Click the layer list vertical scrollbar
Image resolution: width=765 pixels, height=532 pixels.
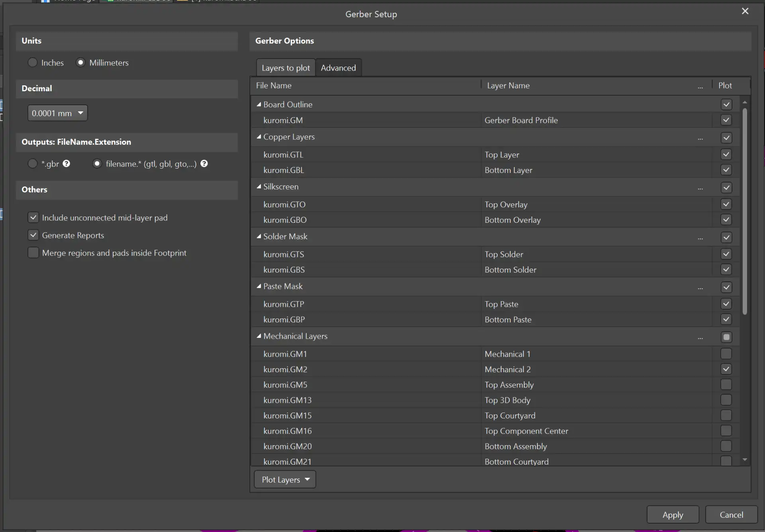coord(745,211)
